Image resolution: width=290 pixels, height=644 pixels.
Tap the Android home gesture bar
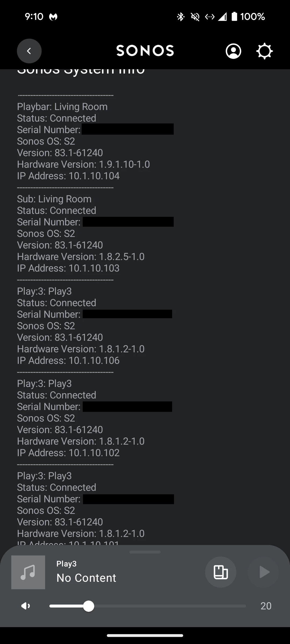pos(145,635)
